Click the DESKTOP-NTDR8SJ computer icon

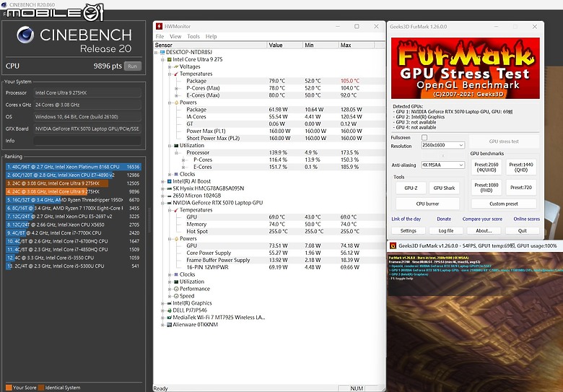coord(162,53)
